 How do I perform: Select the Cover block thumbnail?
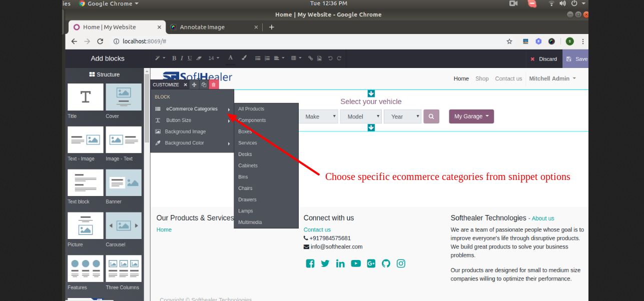124,97
